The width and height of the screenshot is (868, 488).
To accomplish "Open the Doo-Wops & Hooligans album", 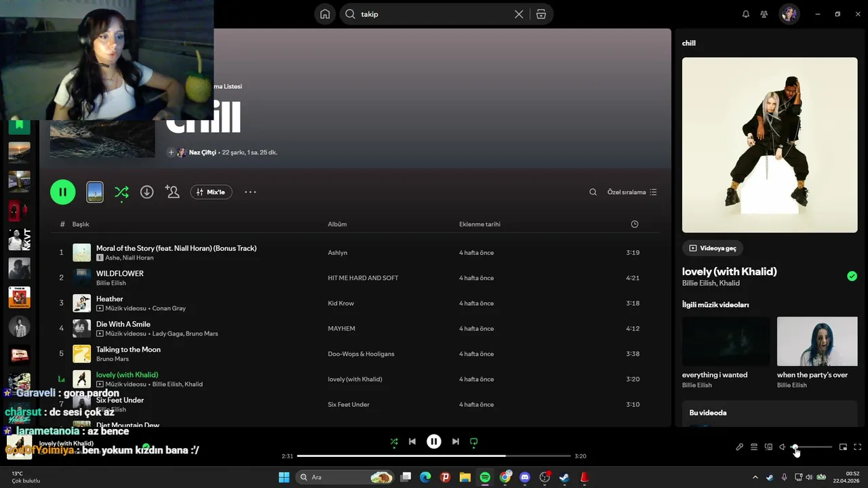I will pos(361,354).
